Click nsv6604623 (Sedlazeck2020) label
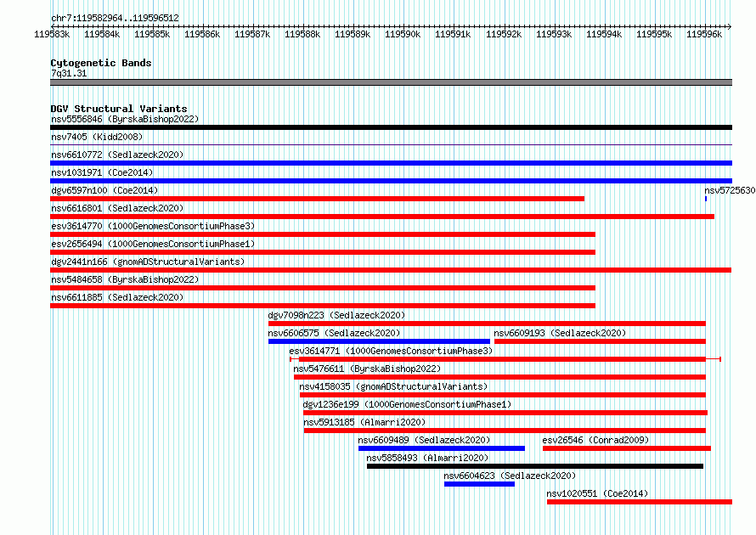Screen dimensions: 756x535 tap(510, 476)
